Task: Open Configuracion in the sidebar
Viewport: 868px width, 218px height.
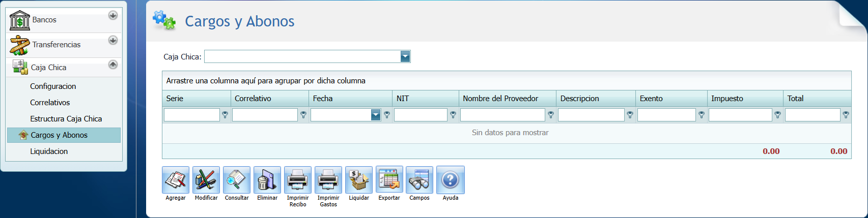Action: coord(53,86)
